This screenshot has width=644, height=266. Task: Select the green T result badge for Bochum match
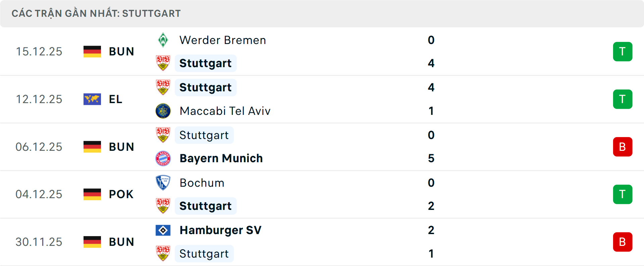(x=623, y=194)
